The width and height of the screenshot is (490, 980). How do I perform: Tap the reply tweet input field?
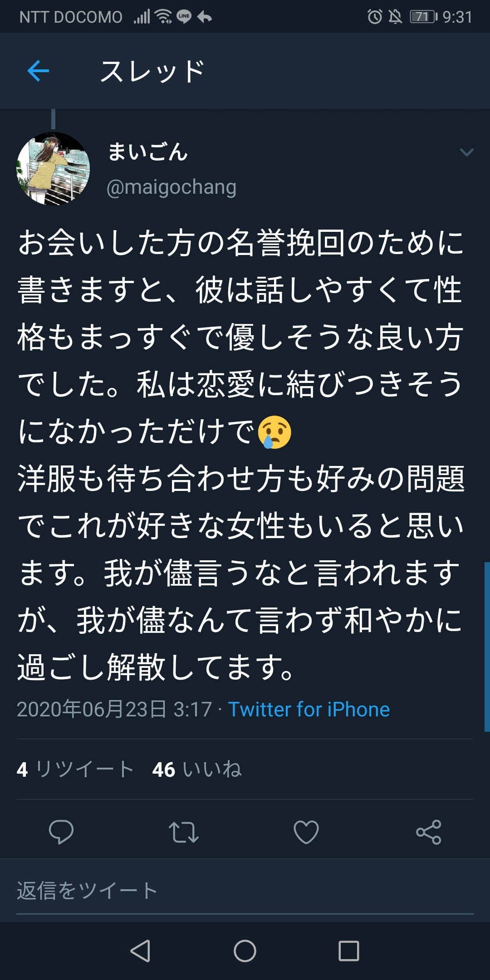coord(245,891)
